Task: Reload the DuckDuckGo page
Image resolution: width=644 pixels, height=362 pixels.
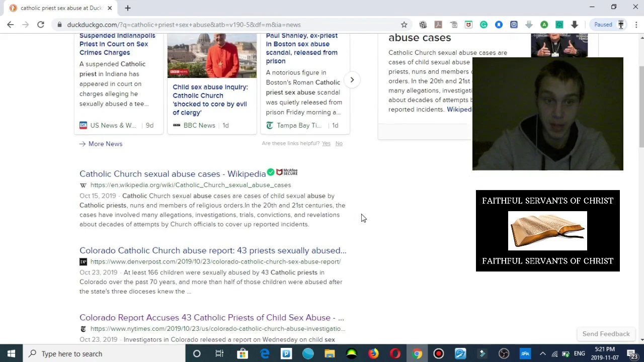Action: pos(41,25)
